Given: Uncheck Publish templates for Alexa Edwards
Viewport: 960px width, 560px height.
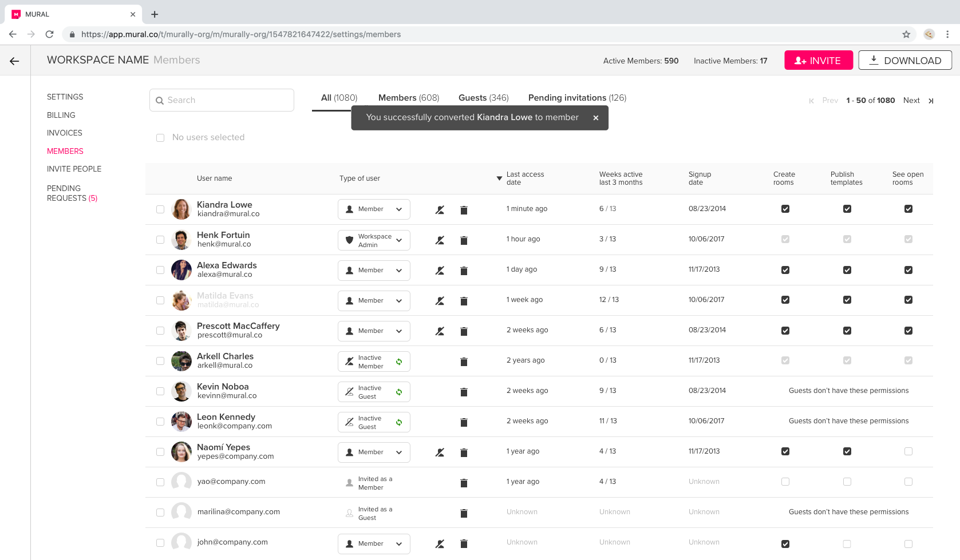Looking at the screenshot, I should pos(847,270).
